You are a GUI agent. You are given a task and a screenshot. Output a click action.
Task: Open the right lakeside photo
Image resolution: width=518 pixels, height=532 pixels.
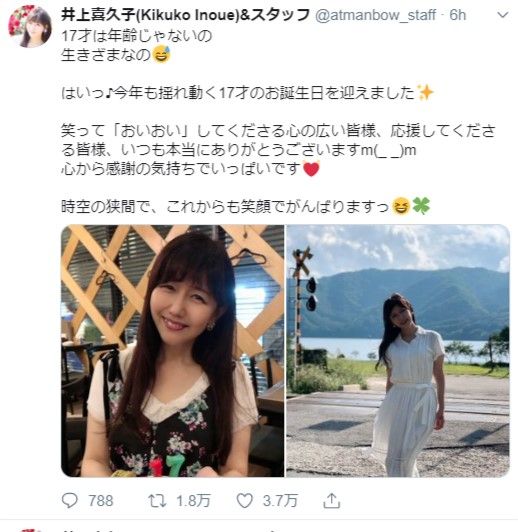[398, 350]
